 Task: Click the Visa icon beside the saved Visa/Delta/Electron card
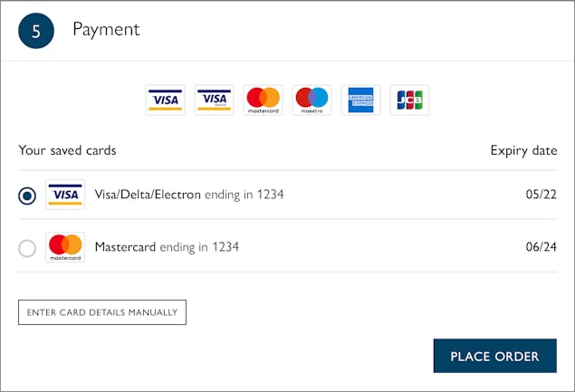[65, 195]
